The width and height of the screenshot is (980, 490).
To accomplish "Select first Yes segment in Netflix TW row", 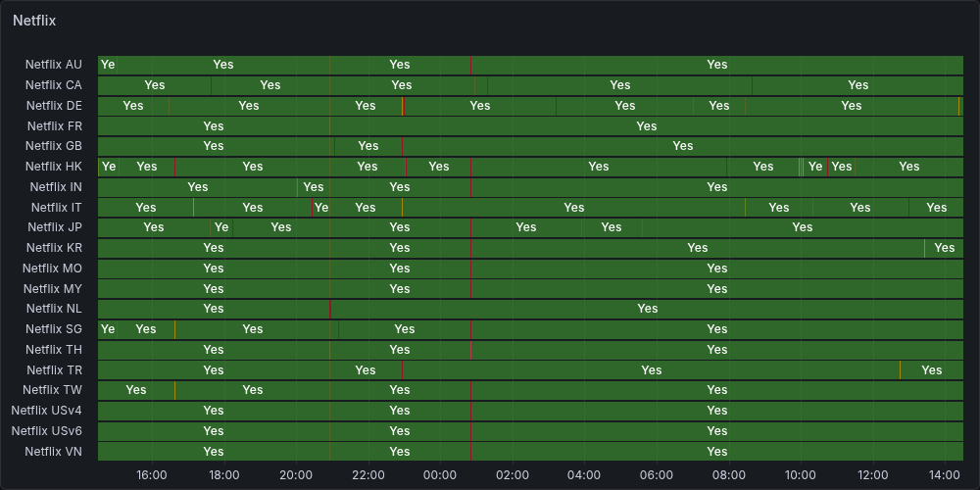I will pos(136,390).
